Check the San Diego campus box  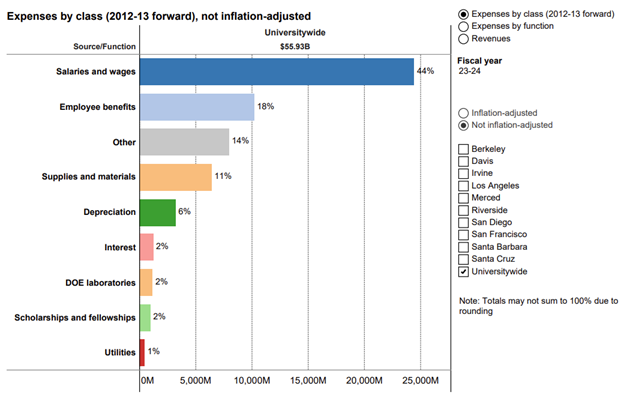tap(463, 222)
